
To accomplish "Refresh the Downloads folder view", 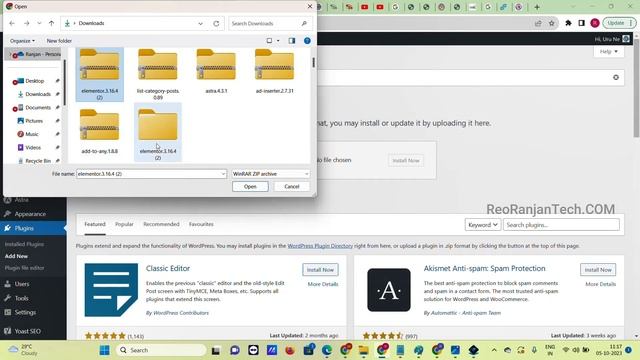I will click(216, 23).
